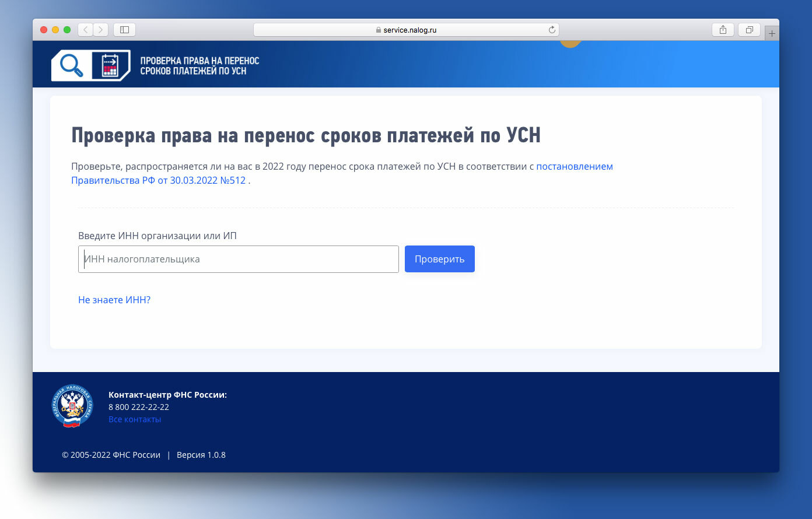Image resolution: width=812 pixels, height=519 pixels.
Task: Open a new tab with the plus button
Action: coord(772,33)
